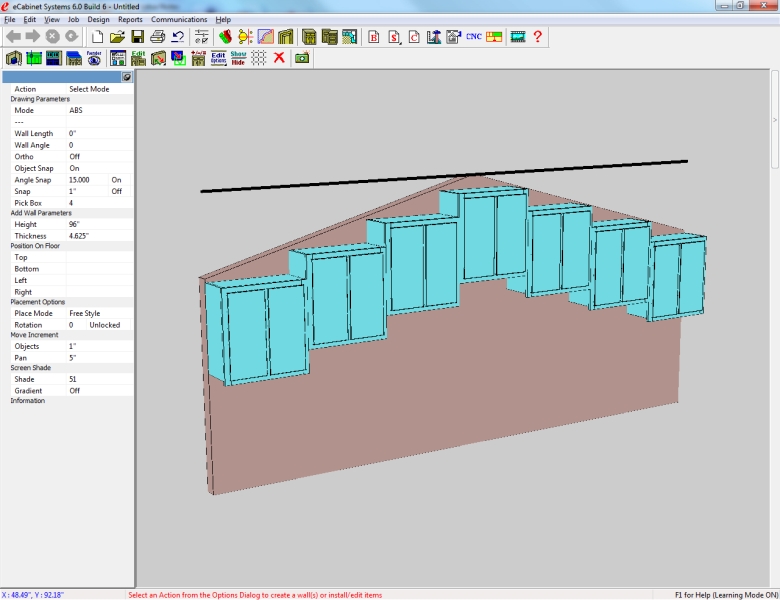Click the Show/Hide toolbar icon
The image size is (780, 600).
click(x=238, y=58)
